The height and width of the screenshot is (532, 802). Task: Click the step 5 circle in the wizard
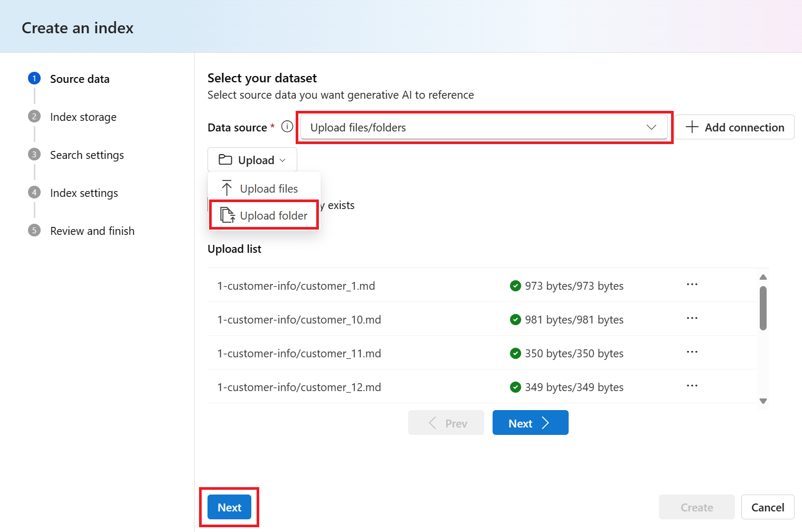click(x=34, y=231)
